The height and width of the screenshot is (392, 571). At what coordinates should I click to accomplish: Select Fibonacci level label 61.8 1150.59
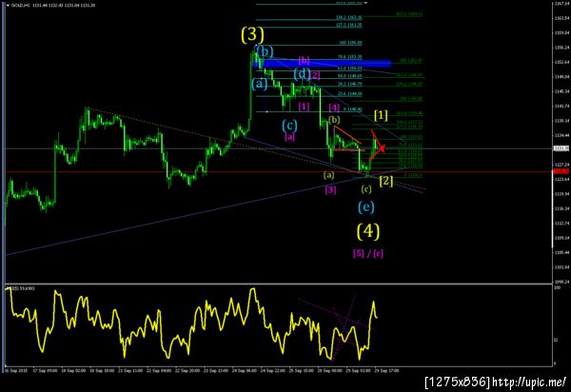[x=349, y=69]
